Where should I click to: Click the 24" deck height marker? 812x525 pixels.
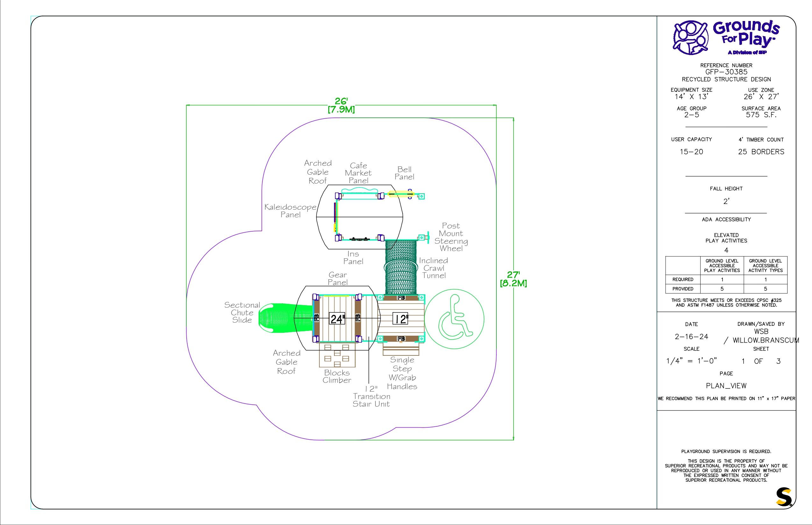point(338,319)
